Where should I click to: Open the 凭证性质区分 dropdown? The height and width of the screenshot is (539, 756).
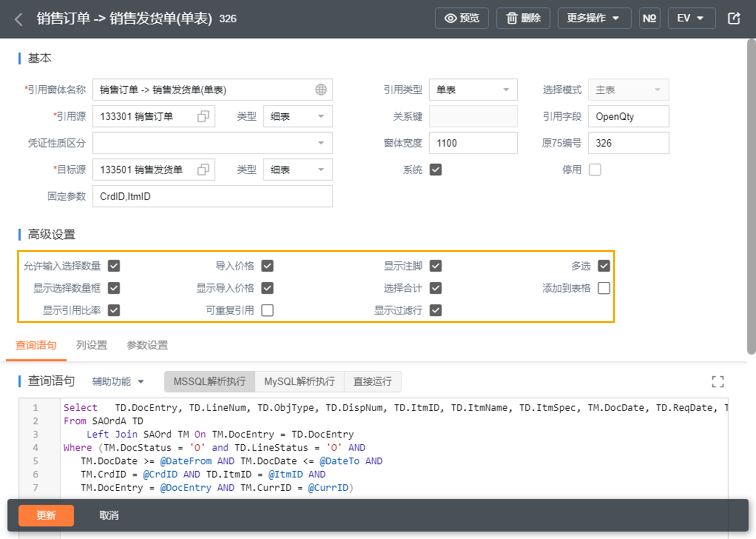pyautogui.click(x=213, y=143)
